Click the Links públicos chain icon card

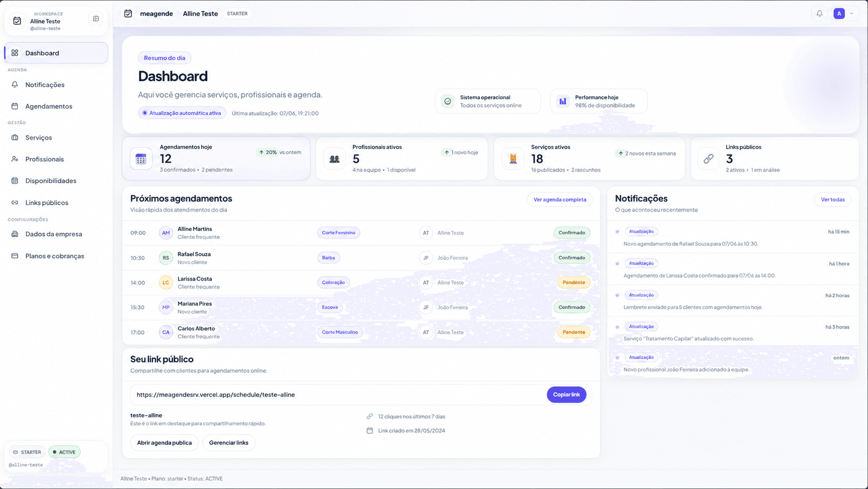tap(709, 159)
